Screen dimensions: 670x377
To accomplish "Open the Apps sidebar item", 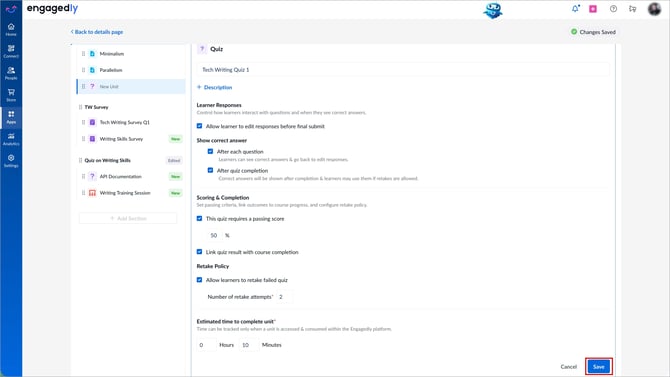I will point(11,117).
